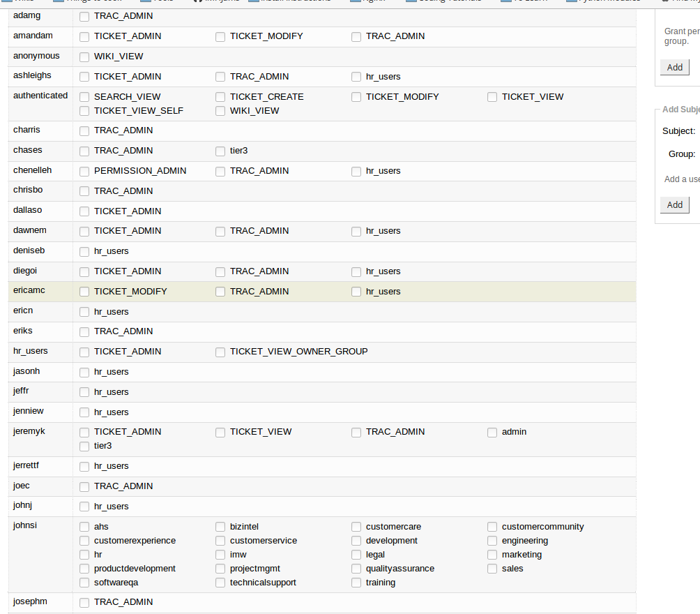700x614 pixels.
Task: Check PERMISSION_ADMIN for chenelleh
Action: coord(84,171)
